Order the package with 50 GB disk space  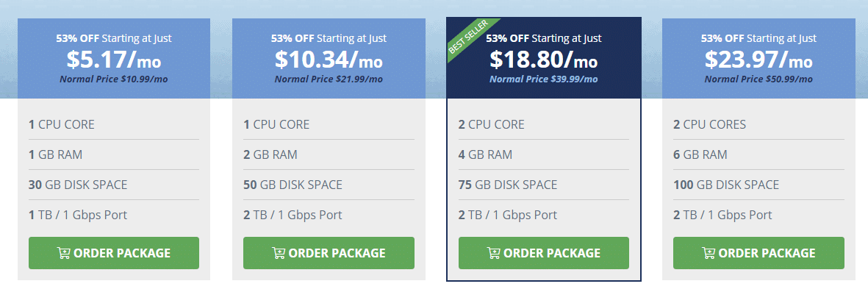click(x=329, y=253)
